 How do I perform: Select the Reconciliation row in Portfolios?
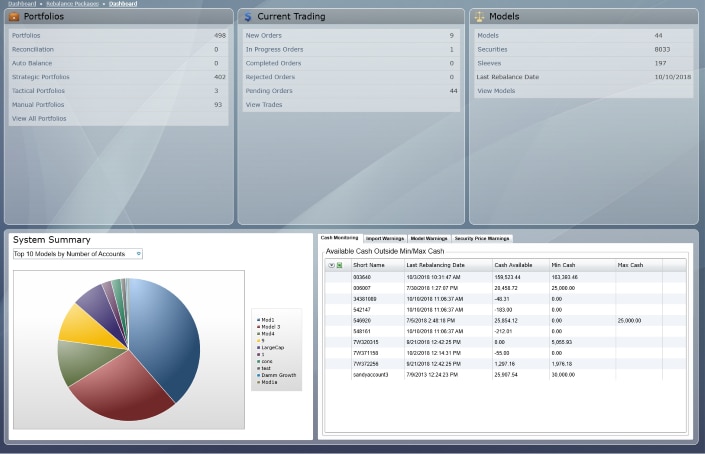click(x=119, y=49)
